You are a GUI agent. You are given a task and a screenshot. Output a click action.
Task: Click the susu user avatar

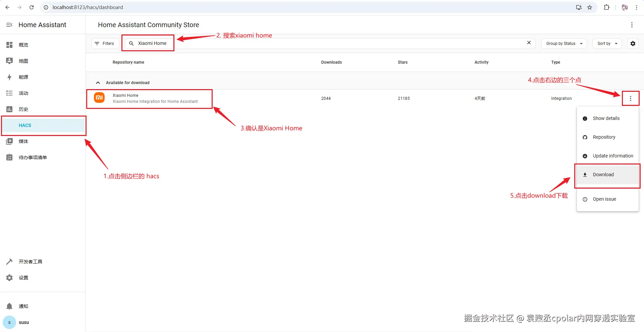coord(9,322)
